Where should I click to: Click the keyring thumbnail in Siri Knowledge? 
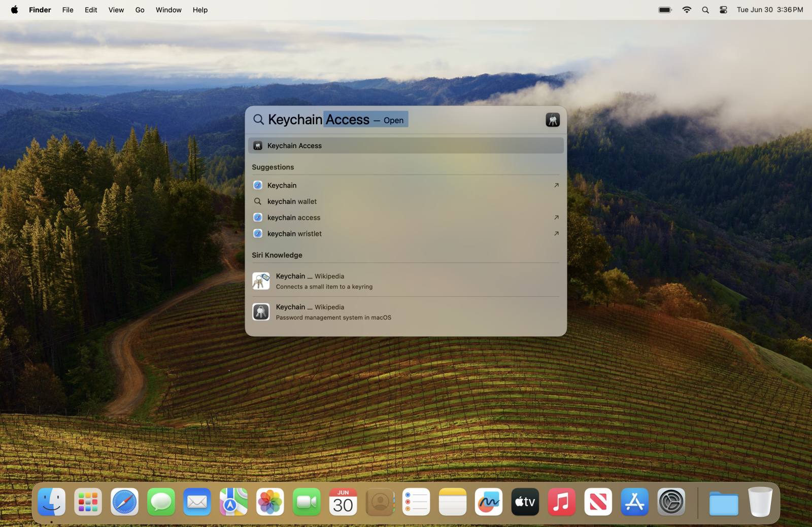261,281
